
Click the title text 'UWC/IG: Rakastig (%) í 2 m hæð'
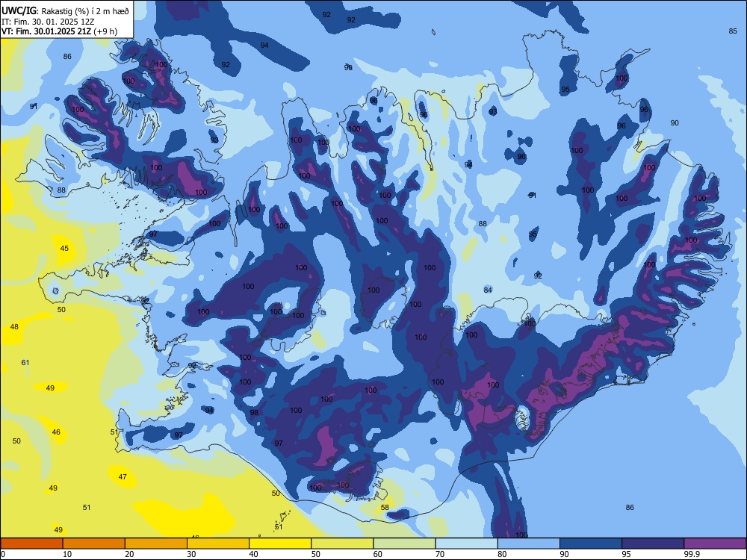(x=65, y=11)
